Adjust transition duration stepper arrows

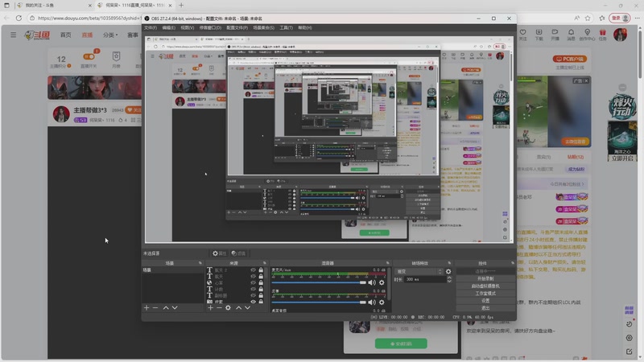pos(449,279)
